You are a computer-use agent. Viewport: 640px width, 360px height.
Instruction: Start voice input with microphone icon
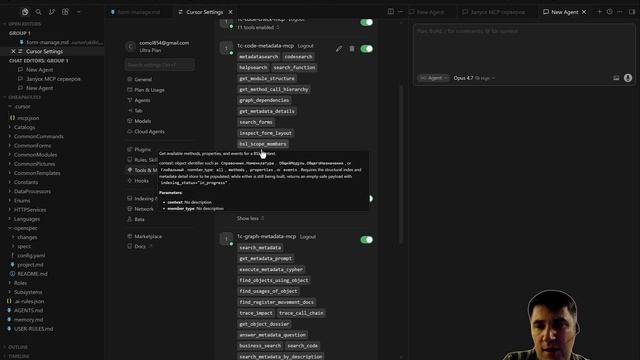[628, 78]
